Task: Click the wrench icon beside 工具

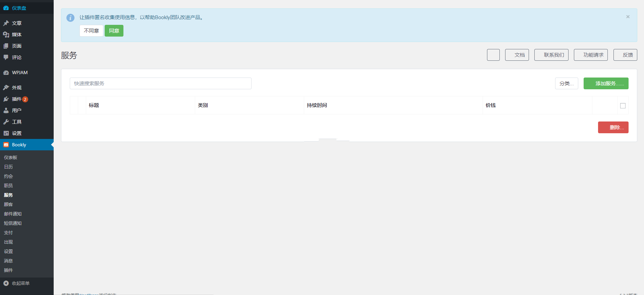Action: 6,122
